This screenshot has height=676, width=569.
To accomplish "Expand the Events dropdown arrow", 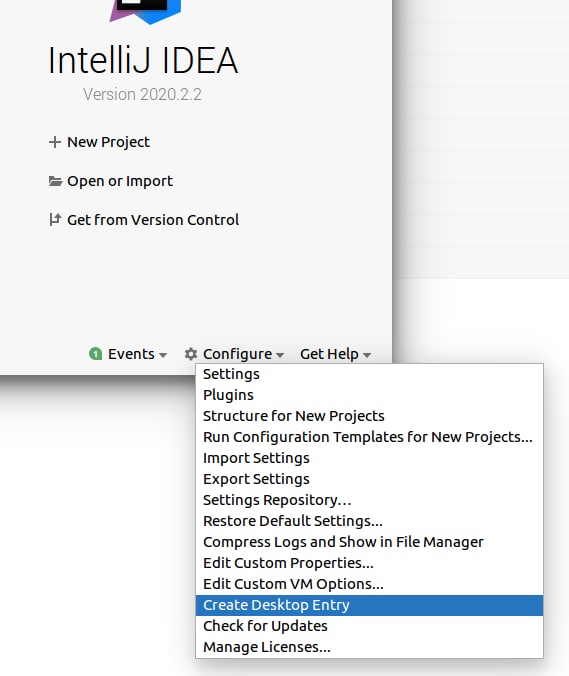I will pos(163,355).
